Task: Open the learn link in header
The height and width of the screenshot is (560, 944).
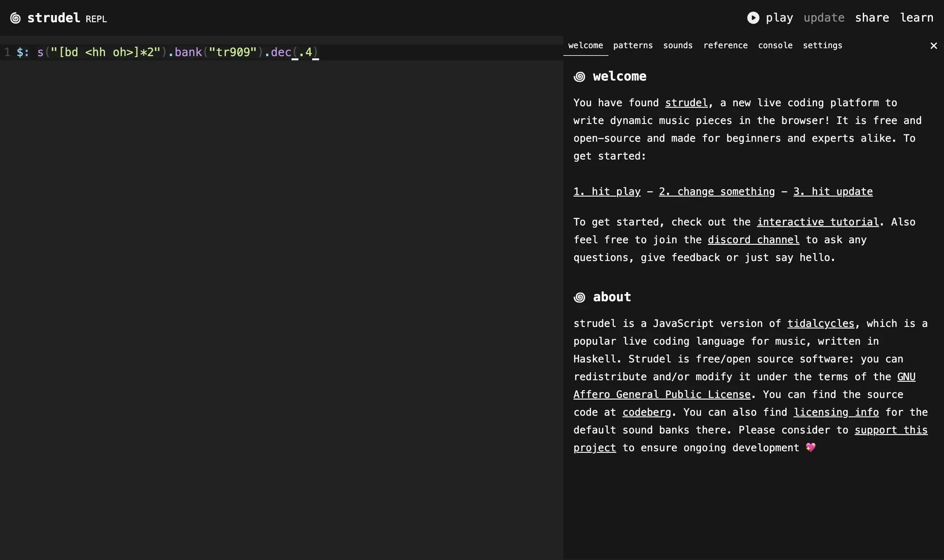Action: [916, 18]
